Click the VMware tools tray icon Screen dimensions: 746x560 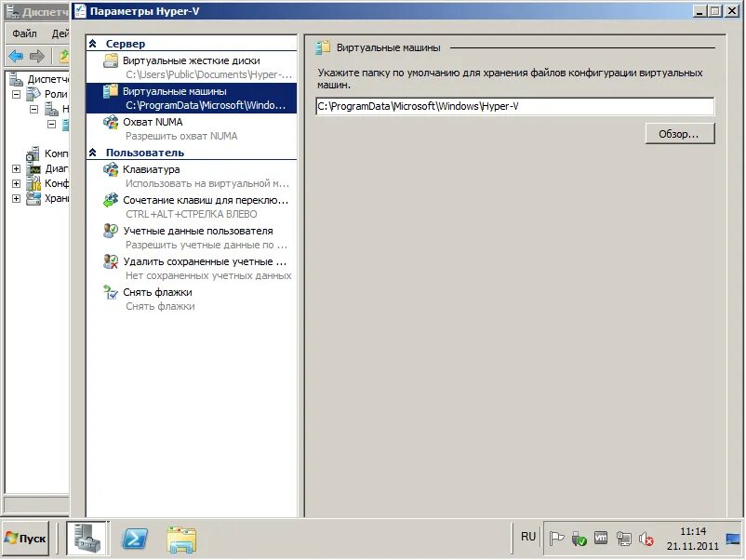601,538
